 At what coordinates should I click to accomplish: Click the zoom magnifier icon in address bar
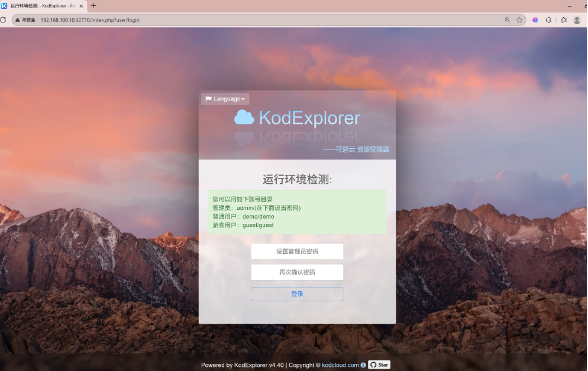(x=508, y=20)
